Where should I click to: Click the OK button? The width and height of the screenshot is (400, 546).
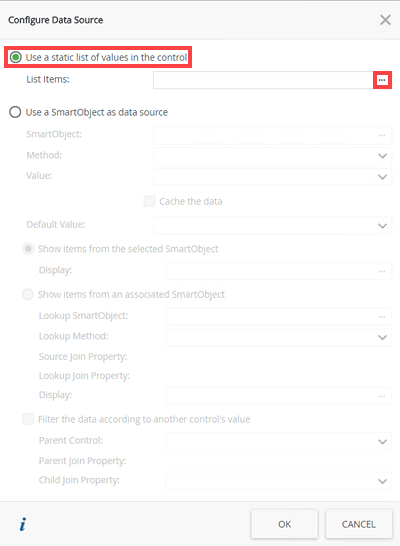(284, 524)
